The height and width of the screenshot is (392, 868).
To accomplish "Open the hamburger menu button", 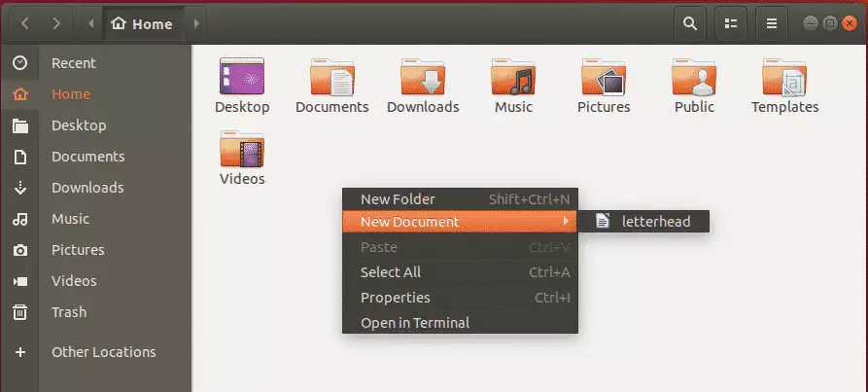I will 772,23.
